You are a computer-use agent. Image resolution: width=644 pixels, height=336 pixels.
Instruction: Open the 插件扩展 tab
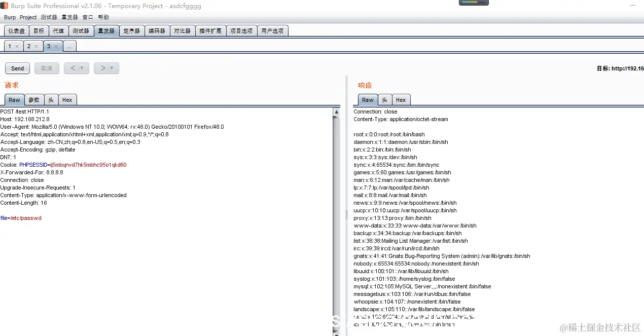point(210,31)
